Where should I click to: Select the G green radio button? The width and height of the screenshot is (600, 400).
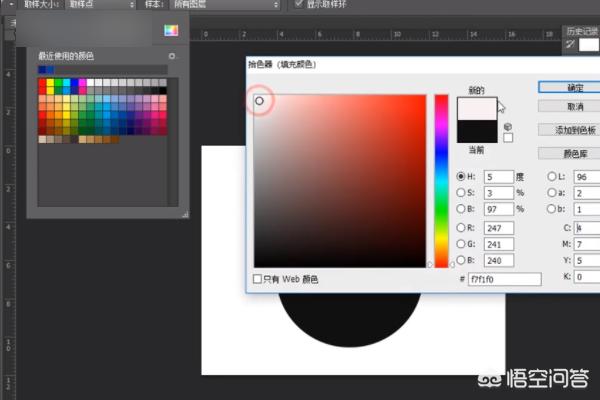tap(461, 244)
